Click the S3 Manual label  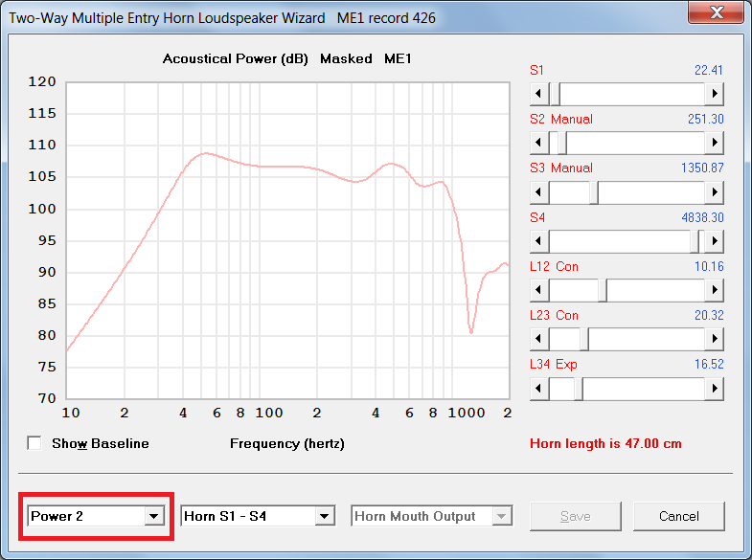[561, 168]
